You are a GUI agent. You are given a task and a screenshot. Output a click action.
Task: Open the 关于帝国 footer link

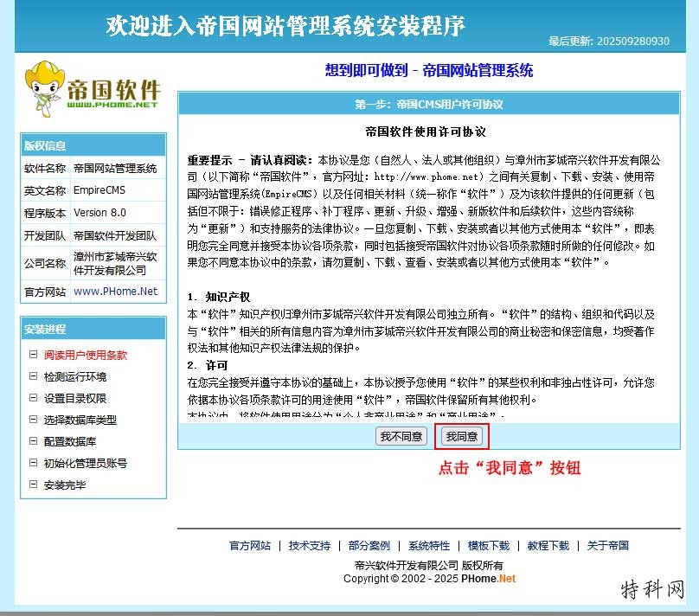point(607,546)
